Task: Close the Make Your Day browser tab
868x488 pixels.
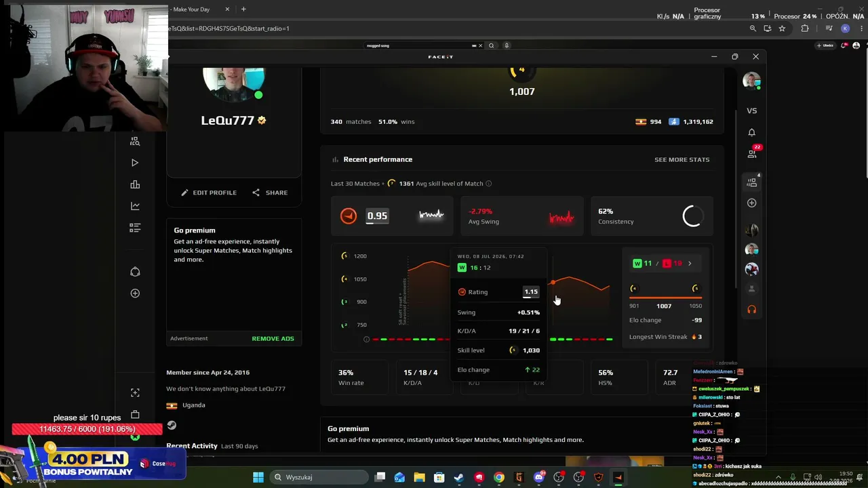Action: tap(227, 9)
